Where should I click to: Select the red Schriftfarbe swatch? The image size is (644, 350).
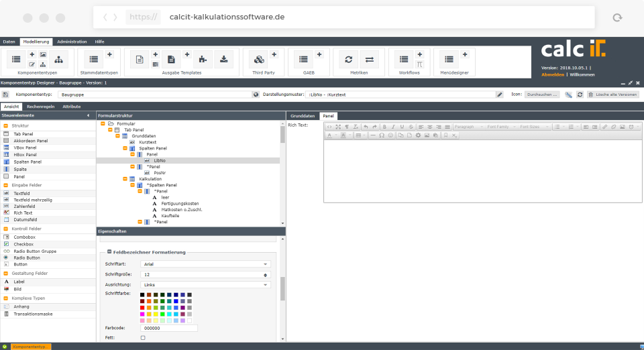click(x=142, y=308)
